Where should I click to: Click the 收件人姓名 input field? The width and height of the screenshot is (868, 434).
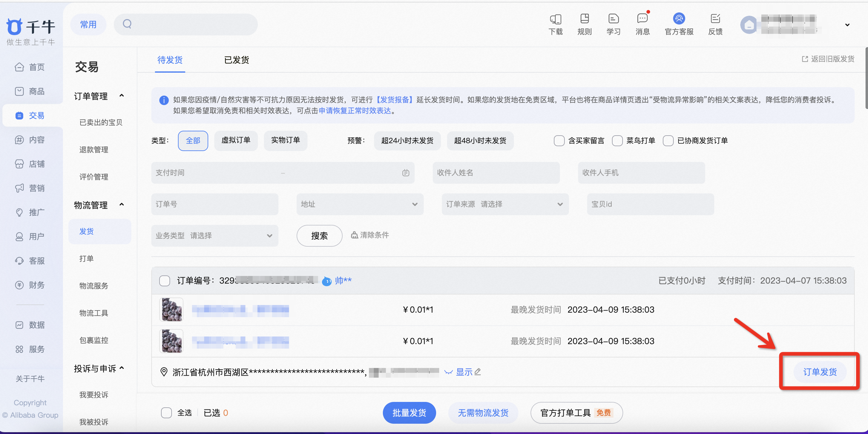(x=496, y=173)
